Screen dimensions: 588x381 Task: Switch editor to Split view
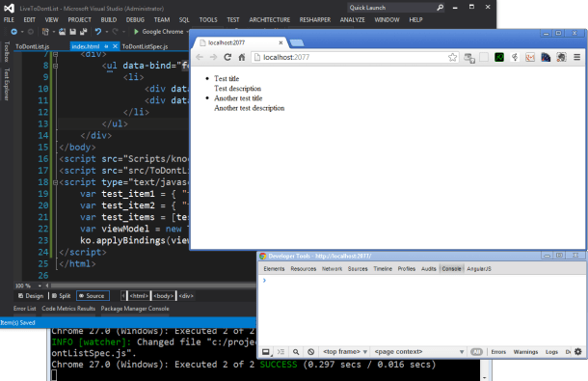click(61, 296)
